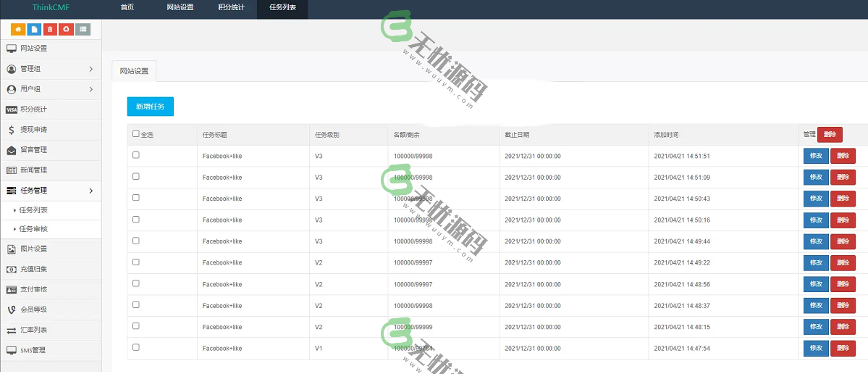Click the red trash can shortcut icon
The image size is (868, 374).
50,30
